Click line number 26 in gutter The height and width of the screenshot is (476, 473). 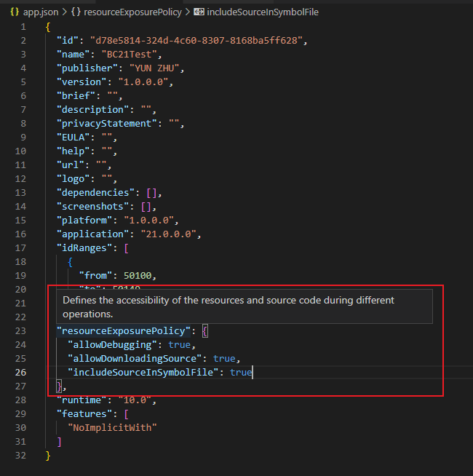point(20,373)
